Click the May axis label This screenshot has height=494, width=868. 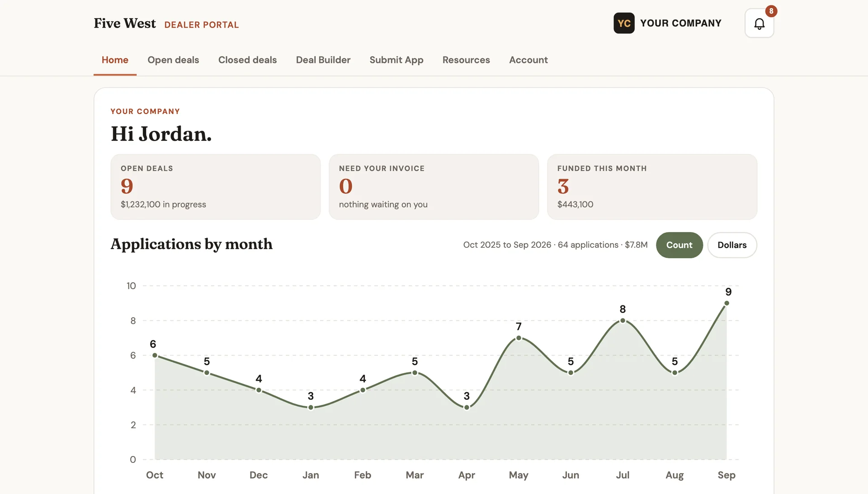[519, 475]
